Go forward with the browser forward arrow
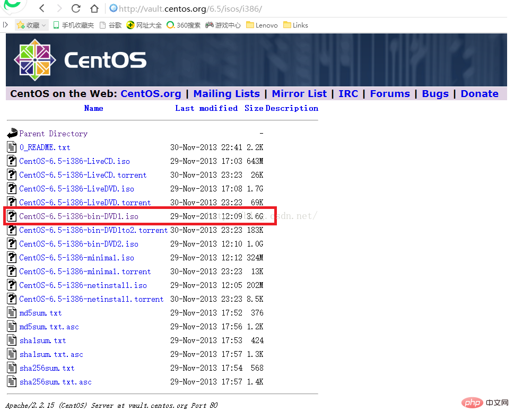Viewport: 514px width, 420px height. pos(59,8)
